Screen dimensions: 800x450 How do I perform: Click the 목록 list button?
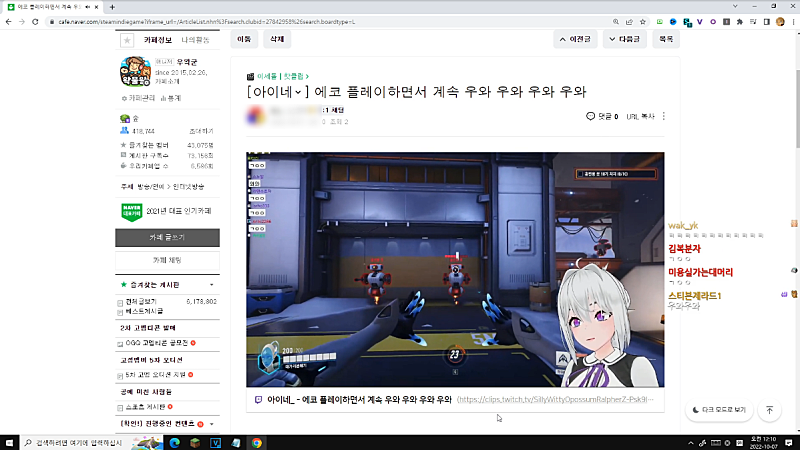tap(666, 39)
